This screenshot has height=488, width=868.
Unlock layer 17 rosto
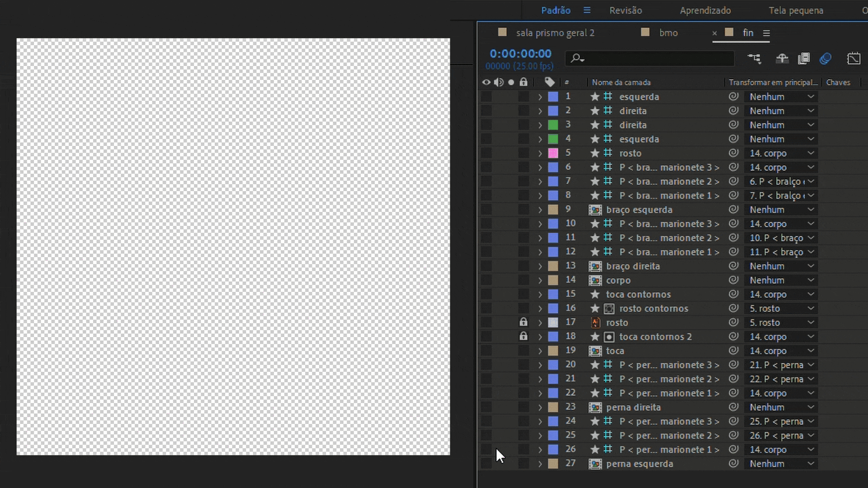pos(523,322)
